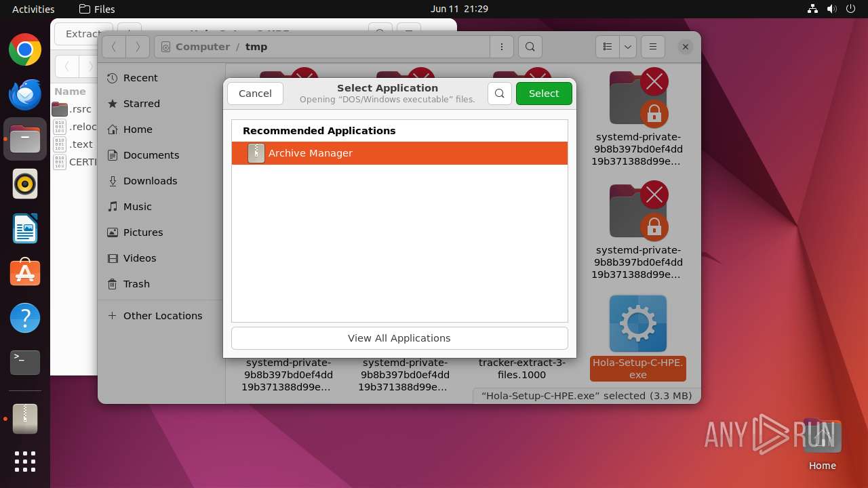
Task: Open Music in Files sidebar
Action: pos(161,207)
